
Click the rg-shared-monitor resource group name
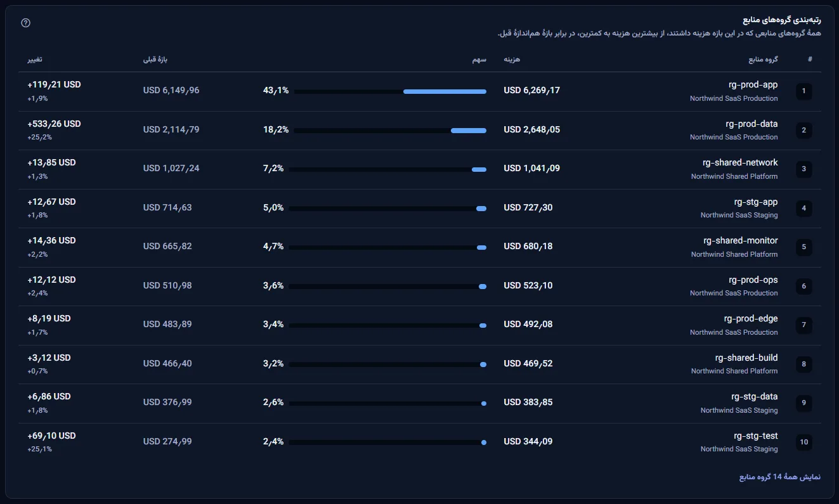741,240
